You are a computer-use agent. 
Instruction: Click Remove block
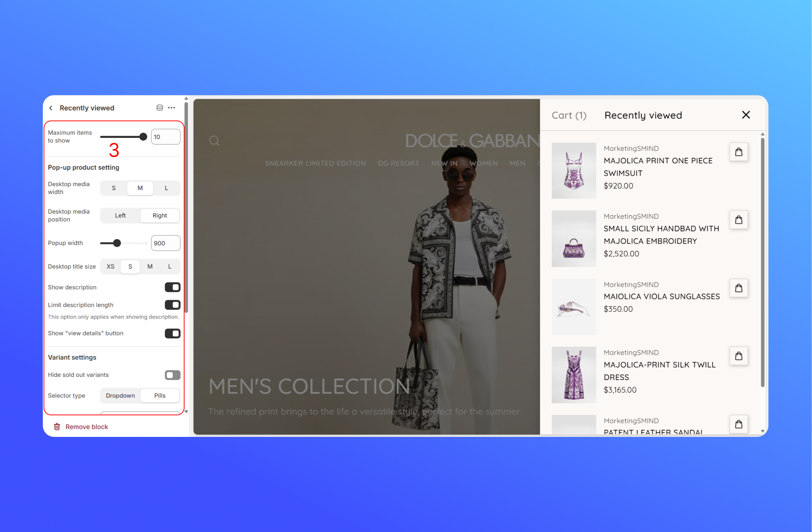(87, 427)
